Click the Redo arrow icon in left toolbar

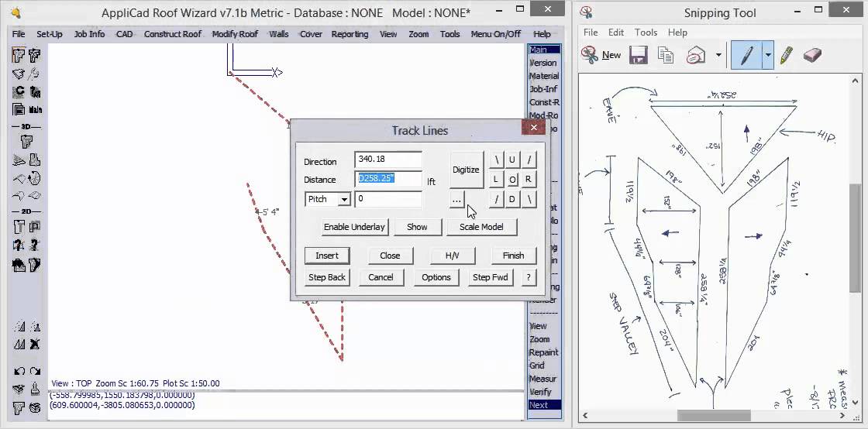[x=35, y=372]
